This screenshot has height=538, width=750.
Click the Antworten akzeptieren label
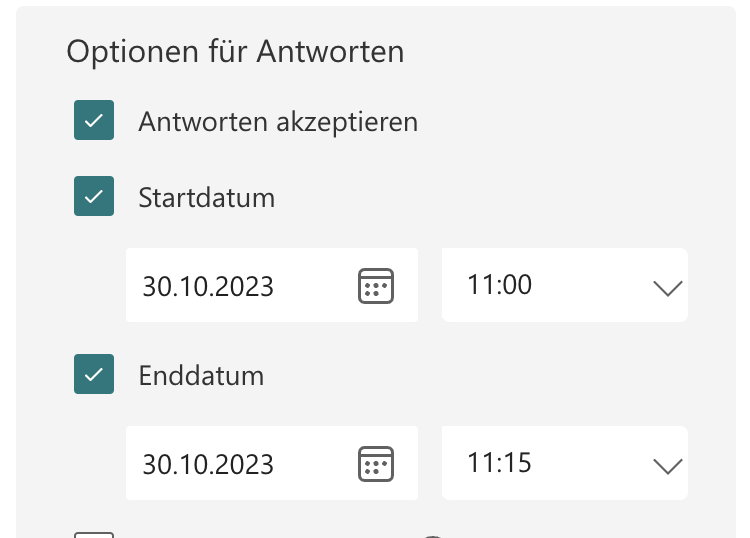(278, 122)
